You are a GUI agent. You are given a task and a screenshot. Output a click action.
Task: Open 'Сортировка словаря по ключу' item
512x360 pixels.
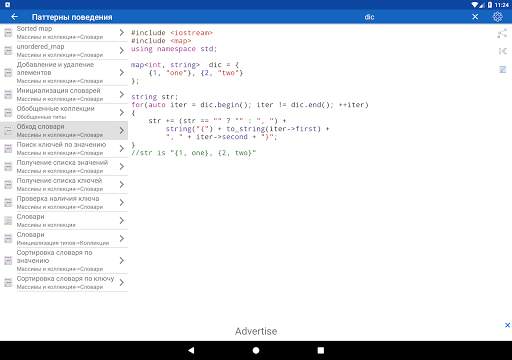click(64, 283)
